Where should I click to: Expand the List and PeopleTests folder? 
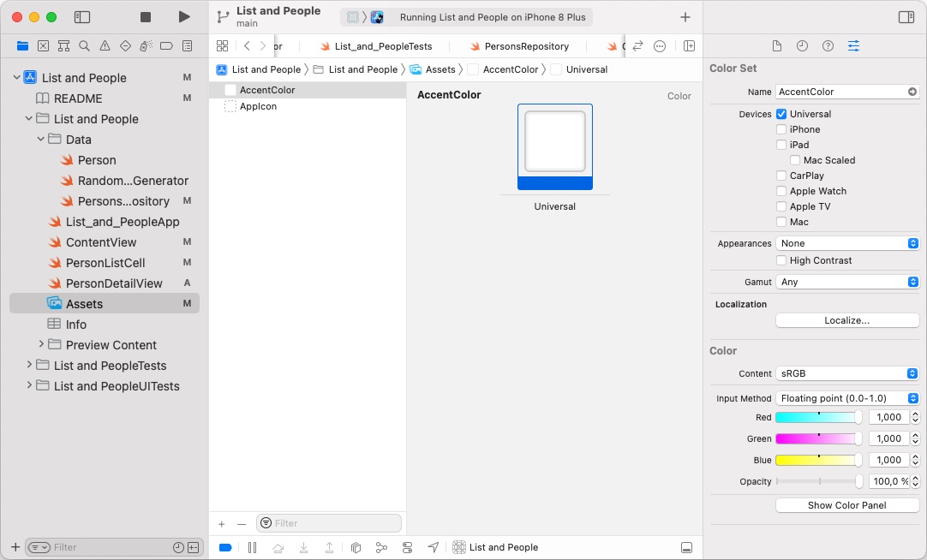pyautogui.click(x=29, y=365)
